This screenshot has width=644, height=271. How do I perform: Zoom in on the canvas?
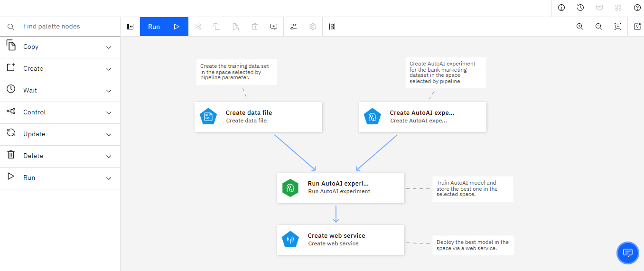tap(579, 27)
